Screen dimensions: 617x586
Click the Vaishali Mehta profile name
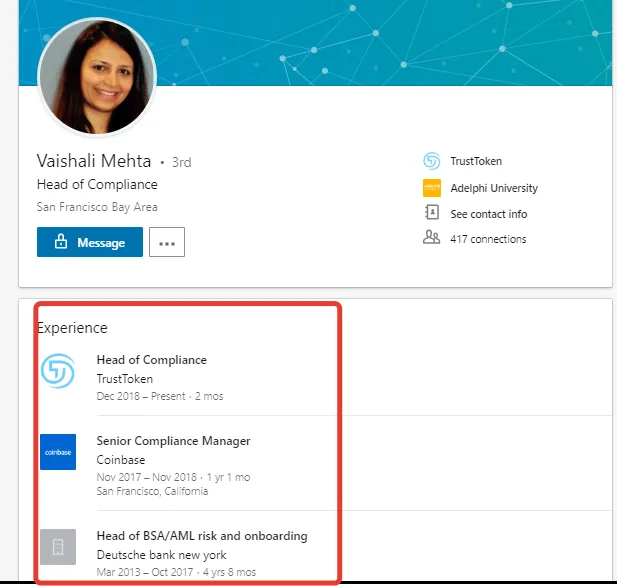tap(93, 161)
